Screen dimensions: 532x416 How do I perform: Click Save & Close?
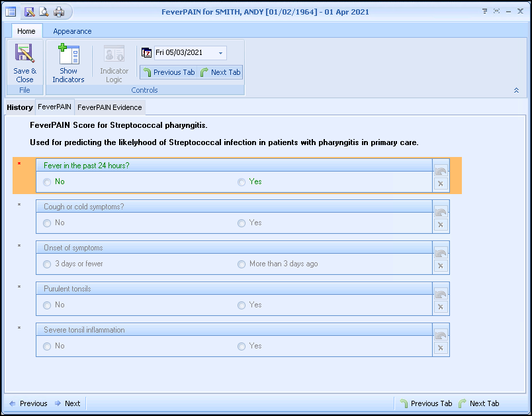click(x=24, y=63)
